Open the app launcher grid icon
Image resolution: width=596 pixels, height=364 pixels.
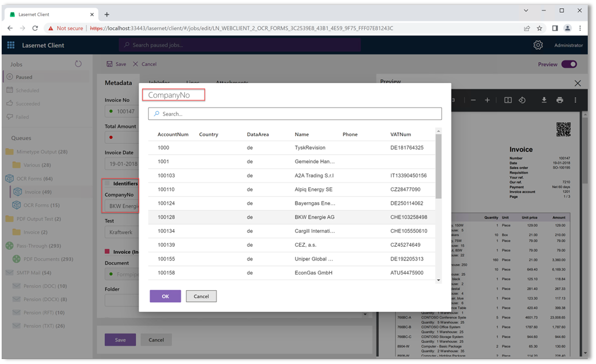point(10,45)
